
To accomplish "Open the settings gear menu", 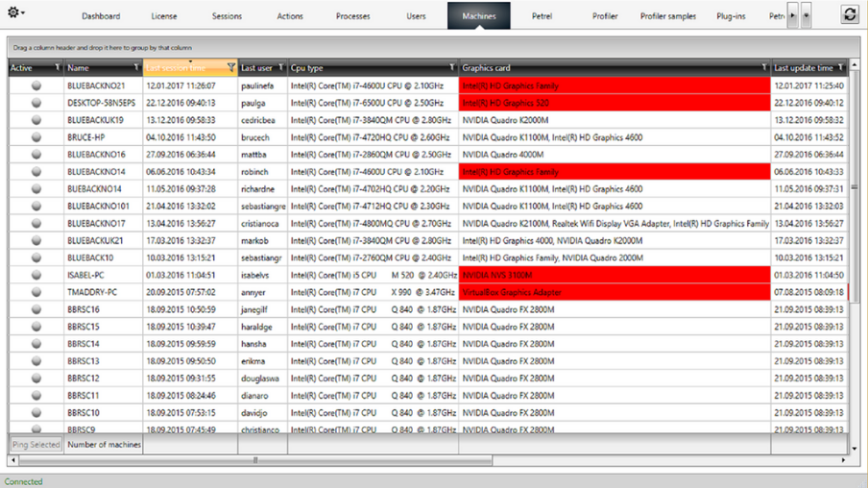I will [16, 13].
